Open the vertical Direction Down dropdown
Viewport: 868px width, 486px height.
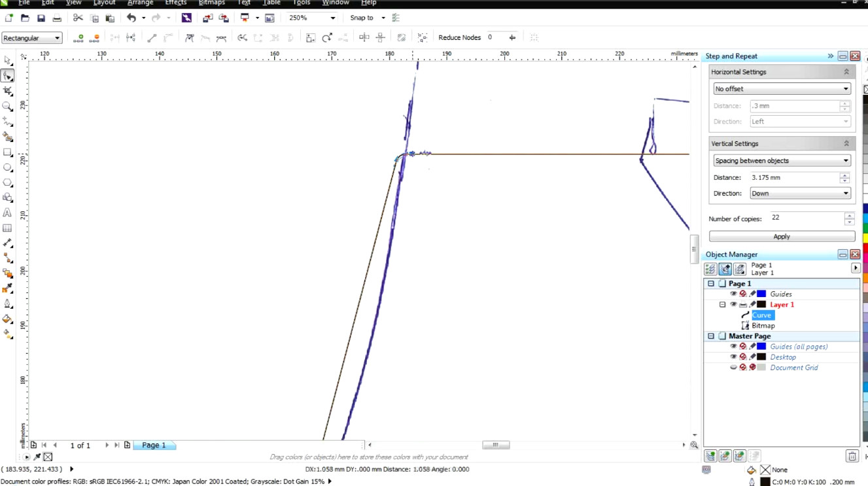pyautogui.click(x=800, y=194)
